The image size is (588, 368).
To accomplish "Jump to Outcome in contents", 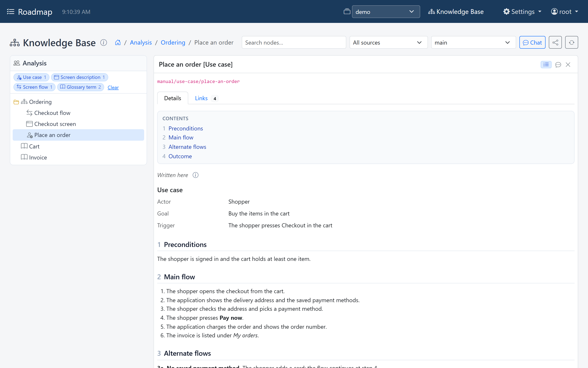I will [x=180, y=156].
